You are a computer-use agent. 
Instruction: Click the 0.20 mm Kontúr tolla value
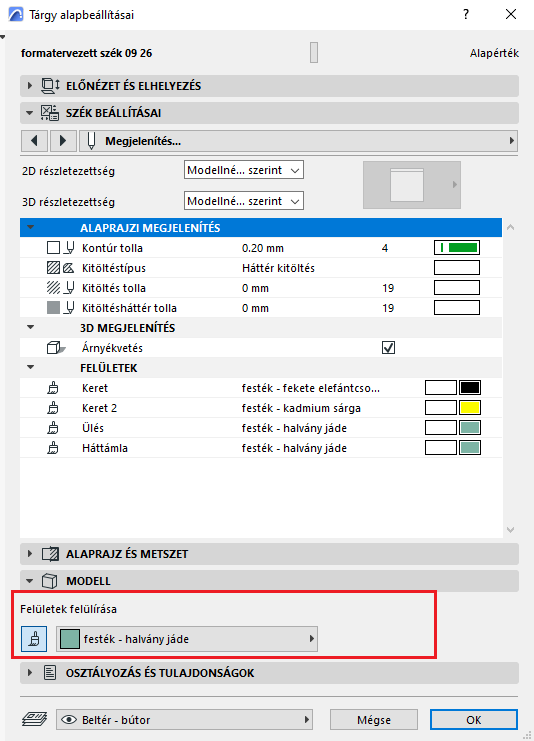pyautogui.click(x=263, y=248)
